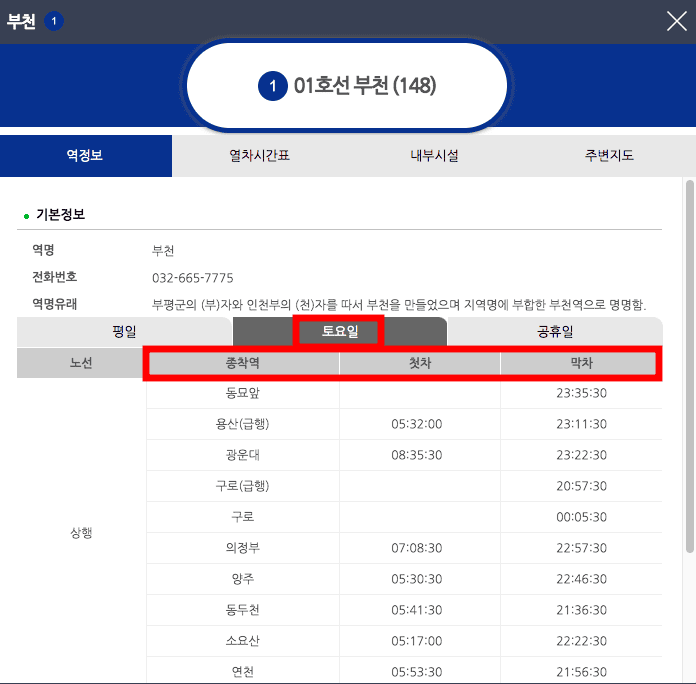Close the 부천 station popup
The image size is (696, 684).
point(676,21)
